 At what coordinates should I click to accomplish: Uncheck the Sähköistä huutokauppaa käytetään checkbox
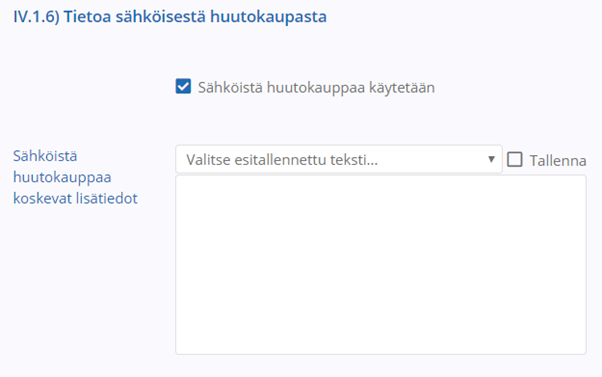(x=183, y=86)
